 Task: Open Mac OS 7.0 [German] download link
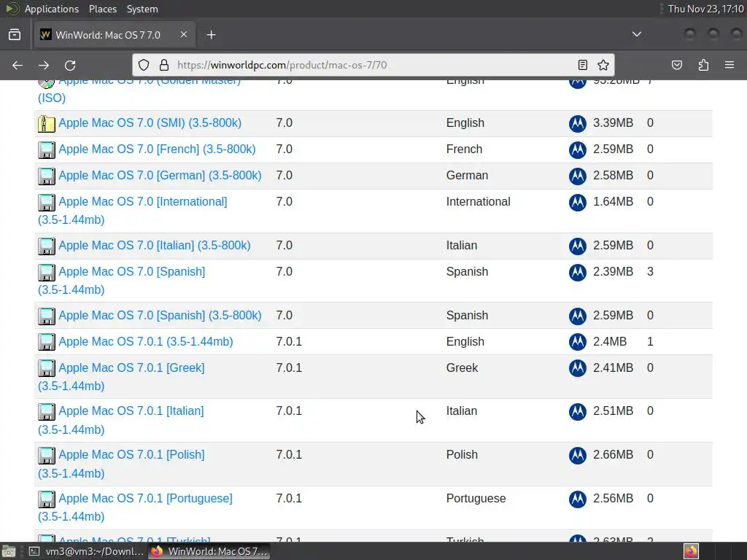tap(160, 175)
